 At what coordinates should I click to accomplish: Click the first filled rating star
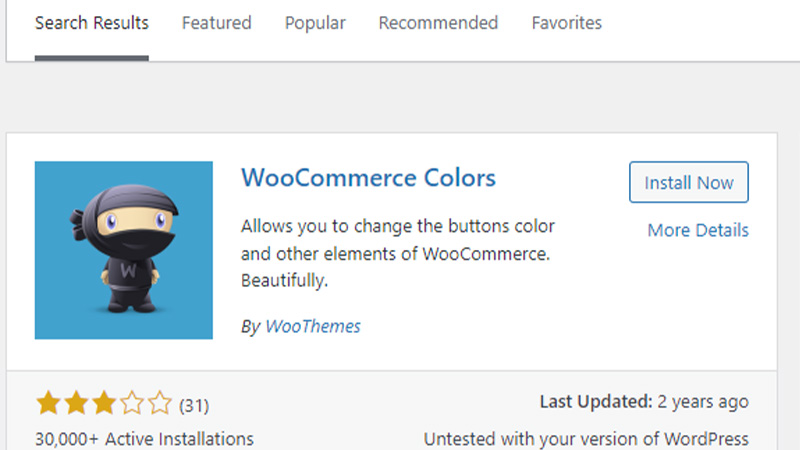coord(48,403)
